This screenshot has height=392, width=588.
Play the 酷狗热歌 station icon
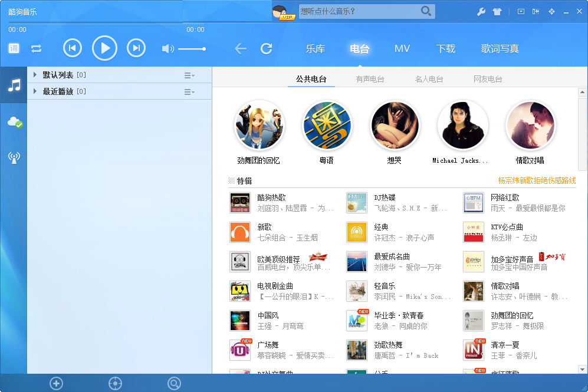(x=240, y=203)
